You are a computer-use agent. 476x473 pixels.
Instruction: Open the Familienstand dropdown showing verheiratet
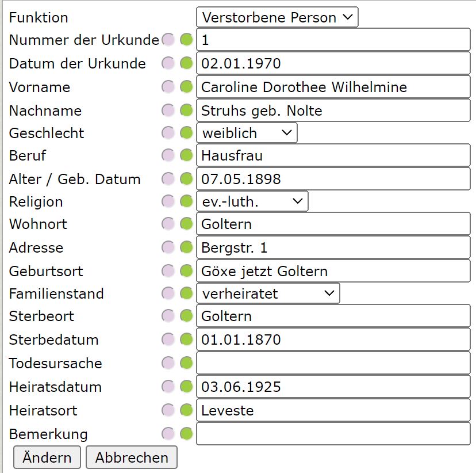click(268, 293)
